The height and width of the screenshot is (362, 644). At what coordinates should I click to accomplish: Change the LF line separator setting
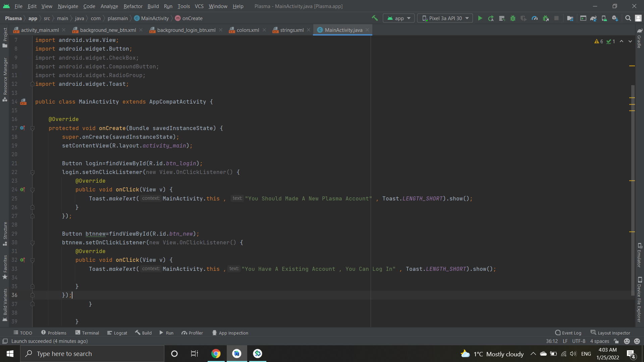(x=565, y=341)
